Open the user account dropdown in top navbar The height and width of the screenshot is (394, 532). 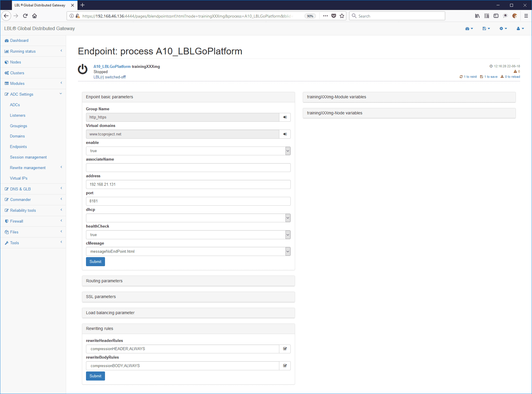(x=520, y=28)
